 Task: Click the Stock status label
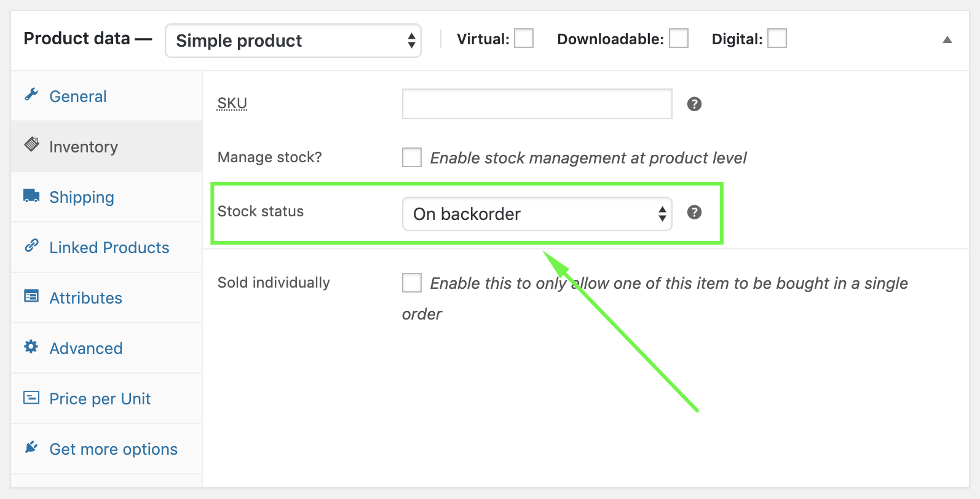pos(261,211)
